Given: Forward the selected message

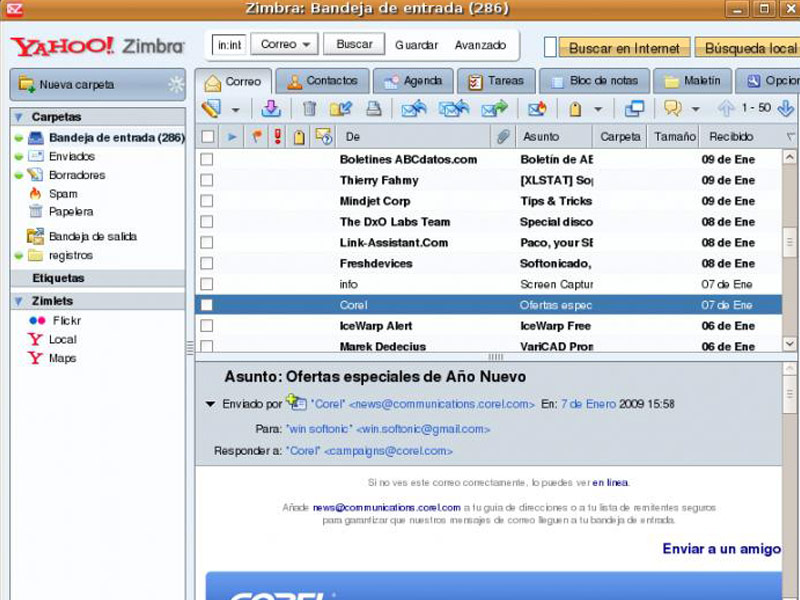Looking at the screenshot, I should pyautogui.click(x=494, y=108).
